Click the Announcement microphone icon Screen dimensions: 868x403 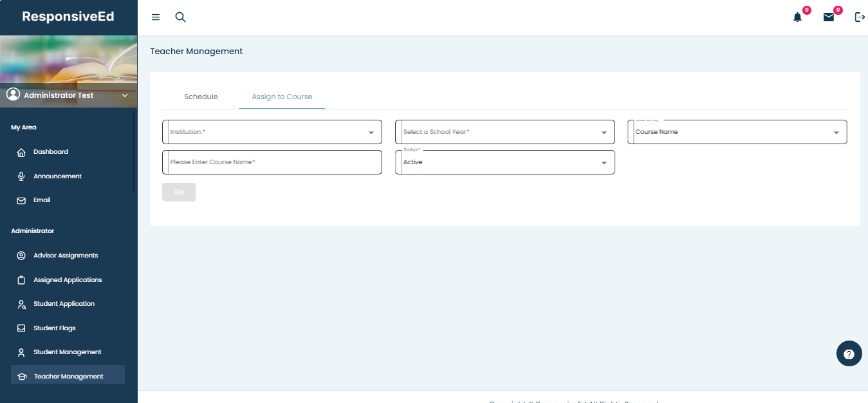(21, 176)
